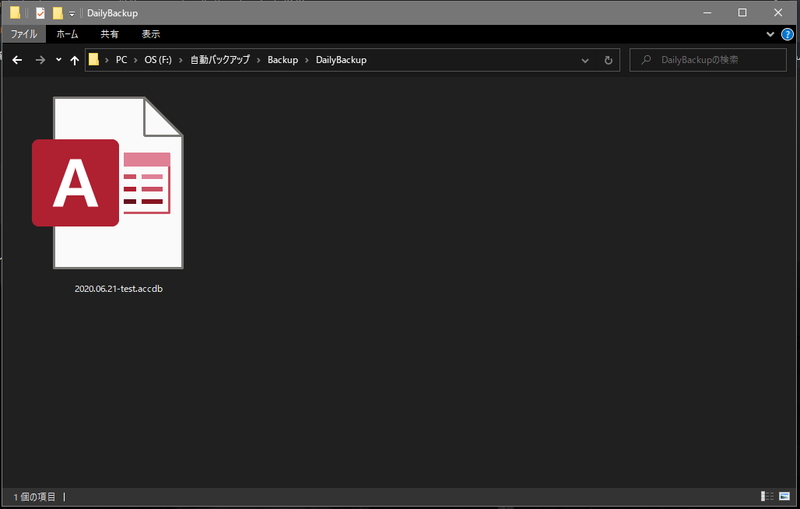Navigate to 自動バックアップ folder in path
Viewport: 800px width, 509px height.
point(220,60)
